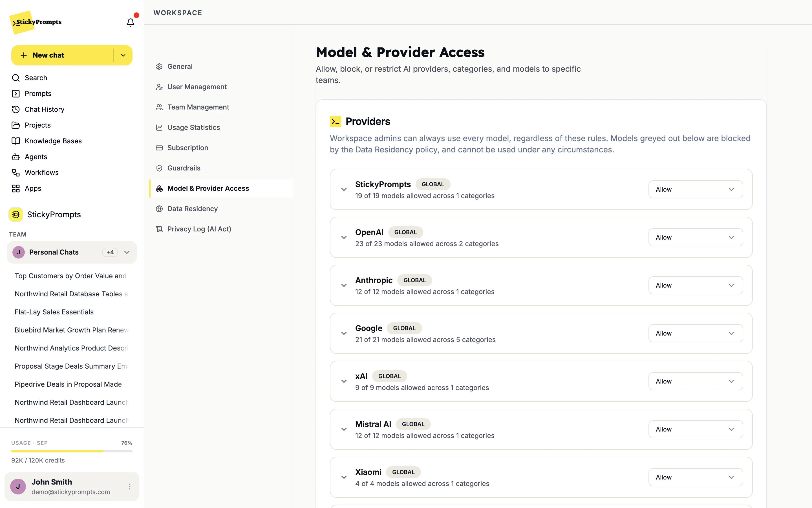Image resolution: width=812 pixels, height=508 pixels.
Task: Open the Allow dropdown for Anthropic
Action: pos(695,285)
